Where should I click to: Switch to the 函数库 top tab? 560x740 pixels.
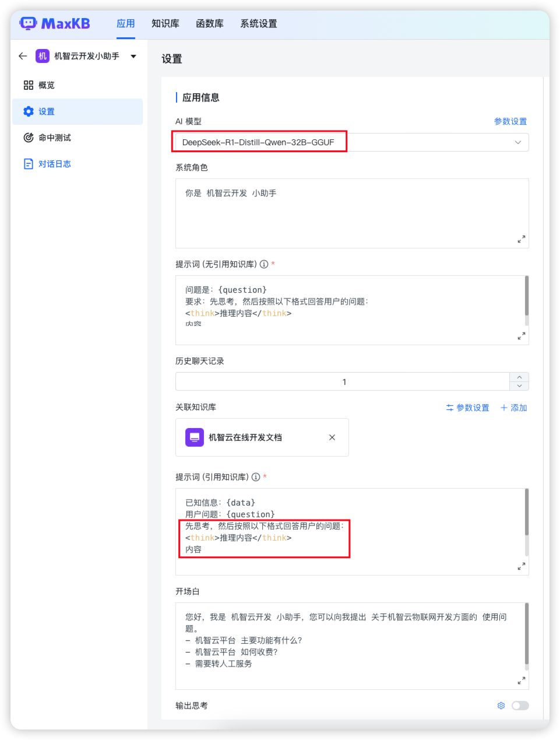click(210, 24)
